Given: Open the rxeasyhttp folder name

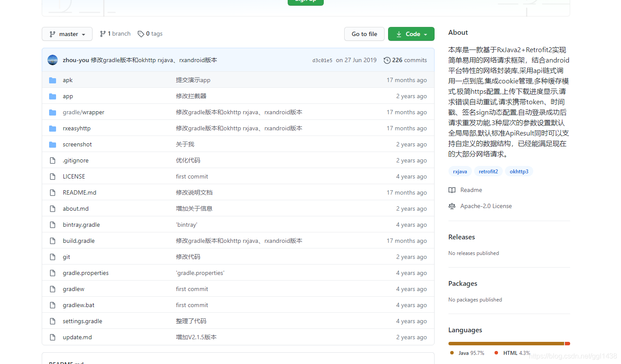Looking at the screenshot, I should tap(76, 128).
